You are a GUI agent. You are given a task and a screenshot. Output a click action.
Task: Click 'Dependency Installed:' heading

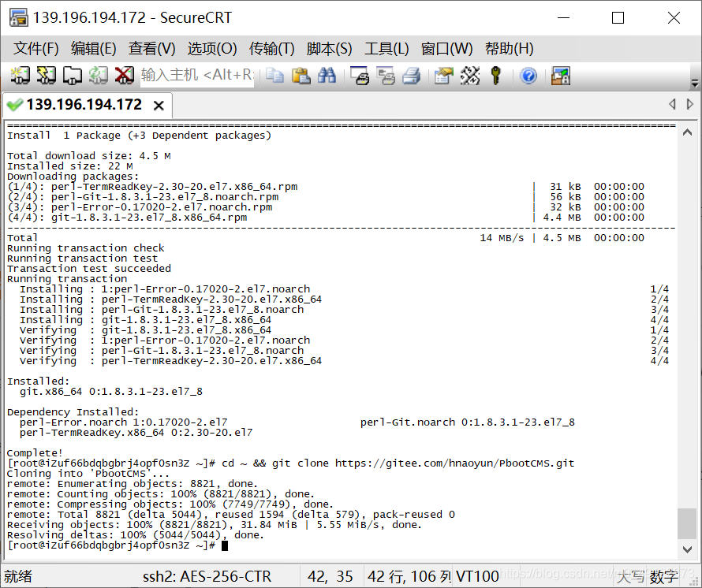click(73, 411)
